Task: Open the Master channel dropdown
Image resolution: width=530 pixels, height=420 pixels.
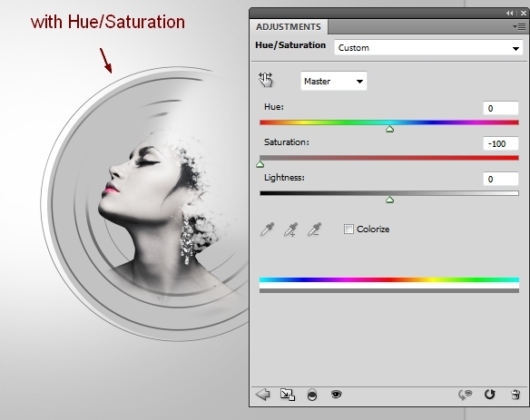Action: click(334, 81)
